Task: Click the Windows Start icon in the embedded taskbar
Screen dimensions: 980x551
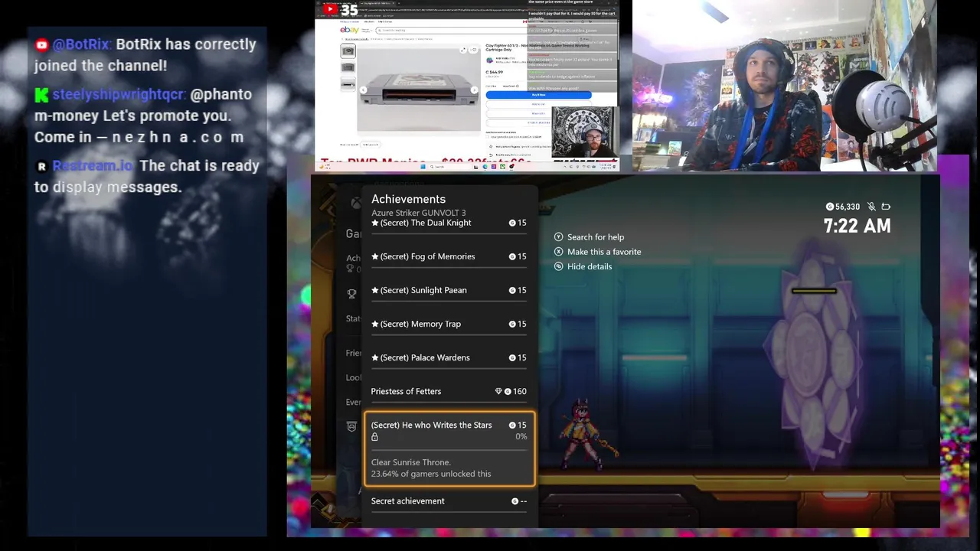Action: [x=423, y=167]
